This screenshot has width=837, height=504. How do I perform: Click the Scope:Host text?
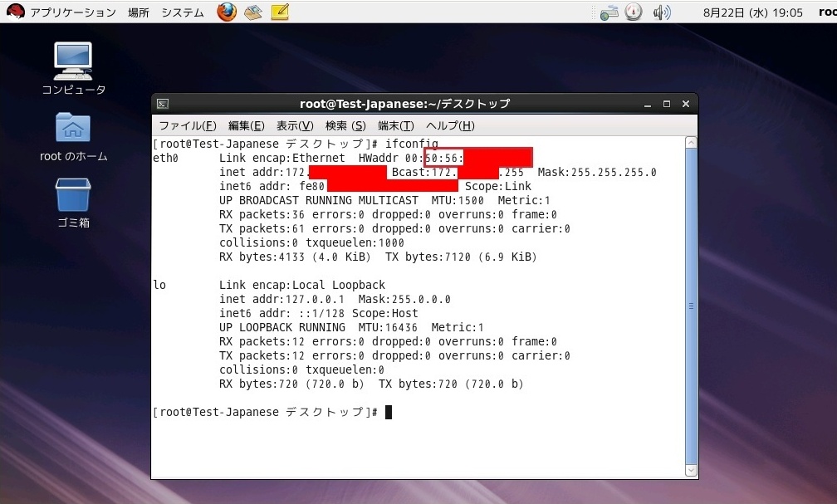[x=385, y=313]
